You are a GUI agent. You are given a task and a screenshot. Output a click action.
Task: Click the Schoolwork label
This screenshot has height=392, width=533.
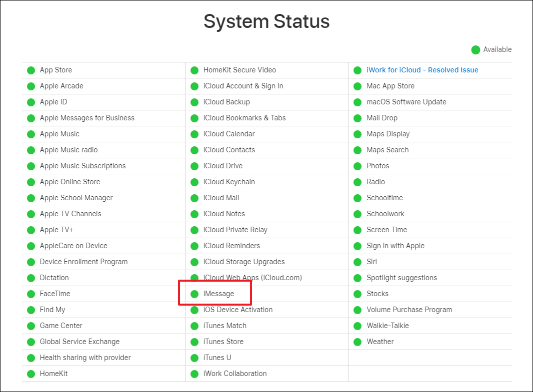(385, 214)
